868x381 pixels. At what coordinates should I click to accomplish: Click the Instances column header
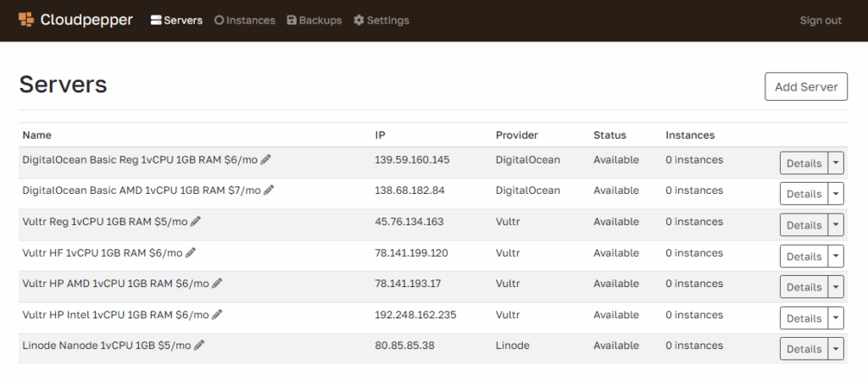[690, 135]
